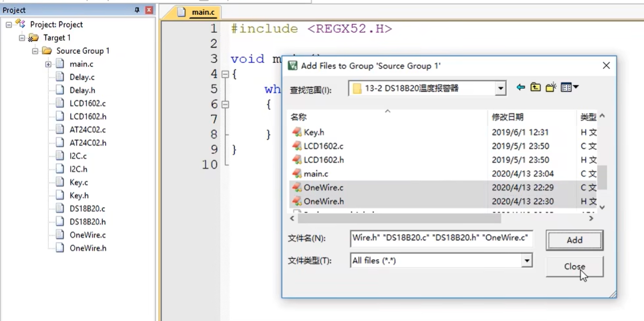Select Key.h in project tree
The height and width of the screenshot is (321, 644).
[x=79, y=196]
